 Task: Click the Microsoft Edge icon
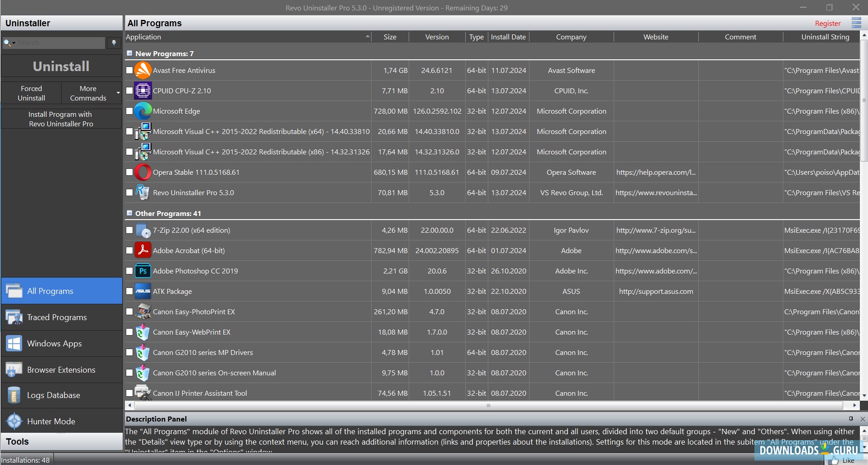click(x=143, y=111)
